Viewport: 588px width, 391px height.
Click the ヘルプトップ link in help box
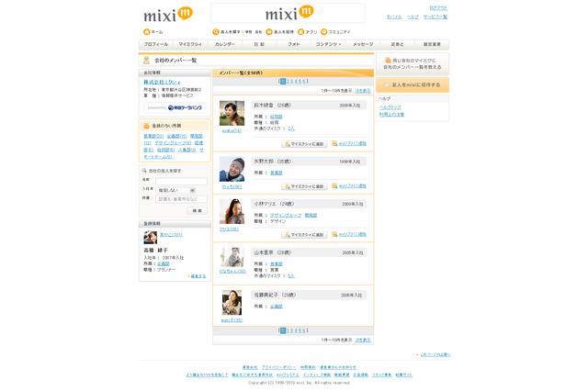pos(390,107)
